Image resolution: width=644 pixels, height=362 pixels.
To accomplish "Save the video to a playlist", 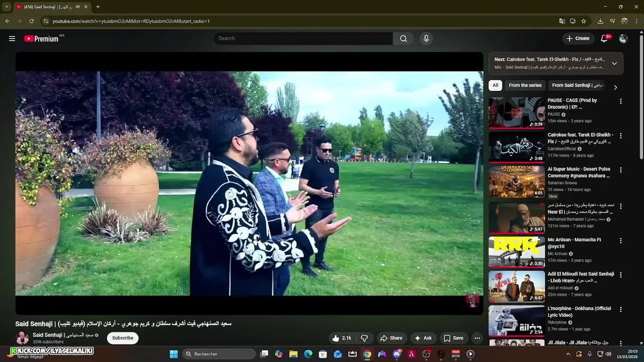I will click(x=453, y=338).
